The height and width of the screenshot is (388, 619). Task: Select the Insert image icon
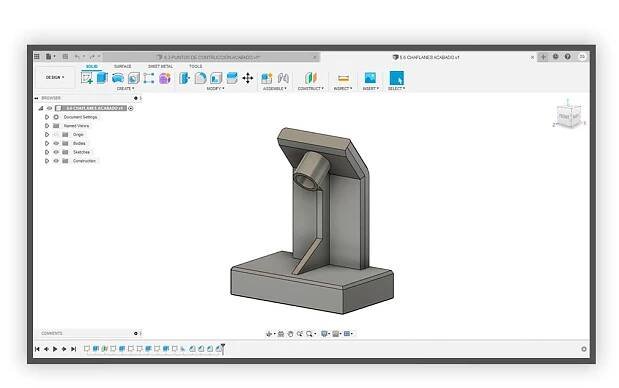370,78
